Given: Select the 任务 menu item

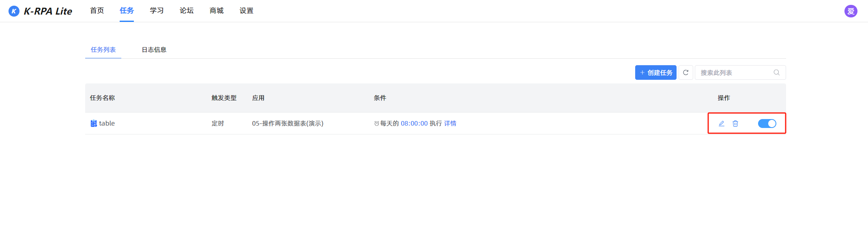Looking at the screenshot, I should pos(127,11).
